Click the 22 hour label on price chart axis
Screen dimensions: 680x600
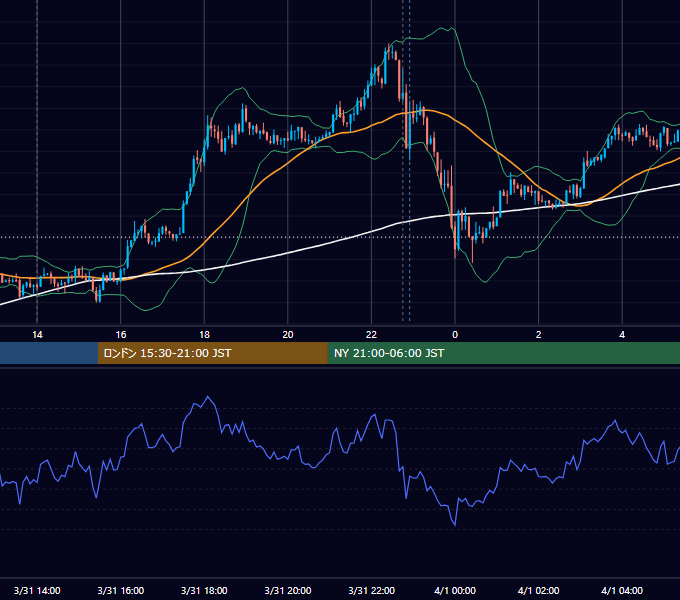pos(371,335)
